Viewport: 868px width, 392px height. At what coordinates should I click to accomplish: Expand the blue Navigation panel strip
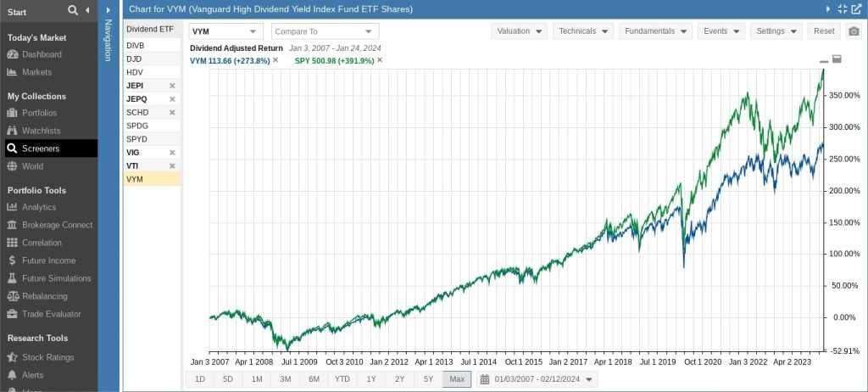108,42
